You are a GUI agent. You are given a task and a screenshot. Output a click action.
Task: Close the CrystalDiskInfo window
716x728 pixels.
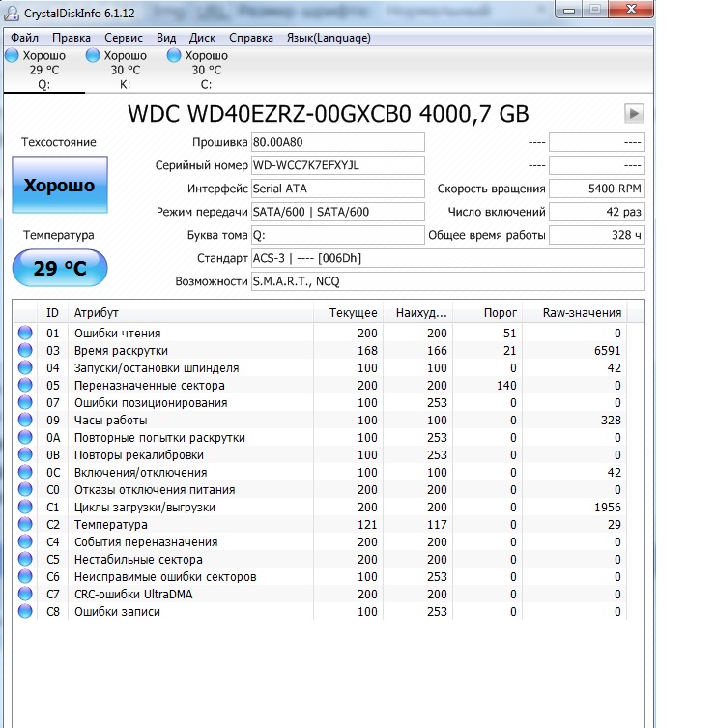[x=632, y=9]
